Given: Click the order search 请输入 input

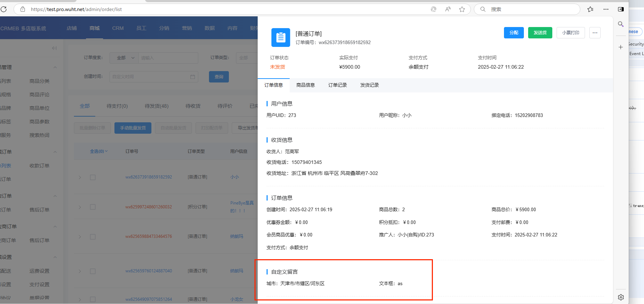Looking at the screenshot, I should [168, 58].
